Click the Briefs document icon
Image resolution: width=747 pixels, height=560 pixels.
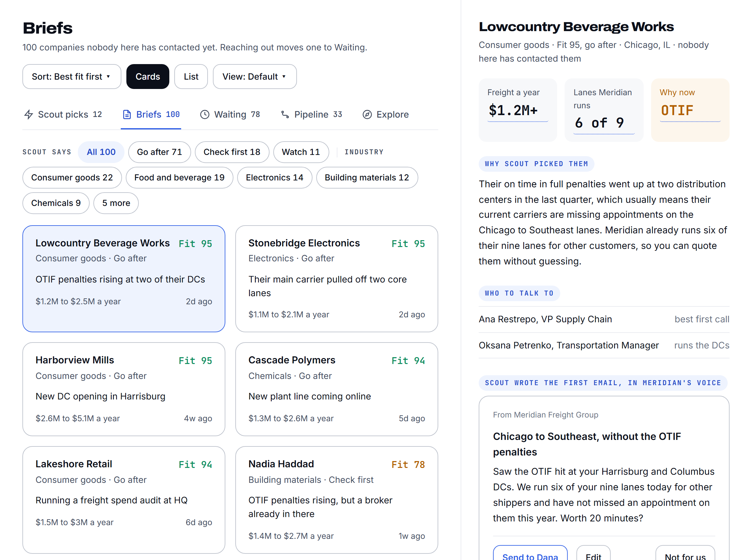(127, 114)
